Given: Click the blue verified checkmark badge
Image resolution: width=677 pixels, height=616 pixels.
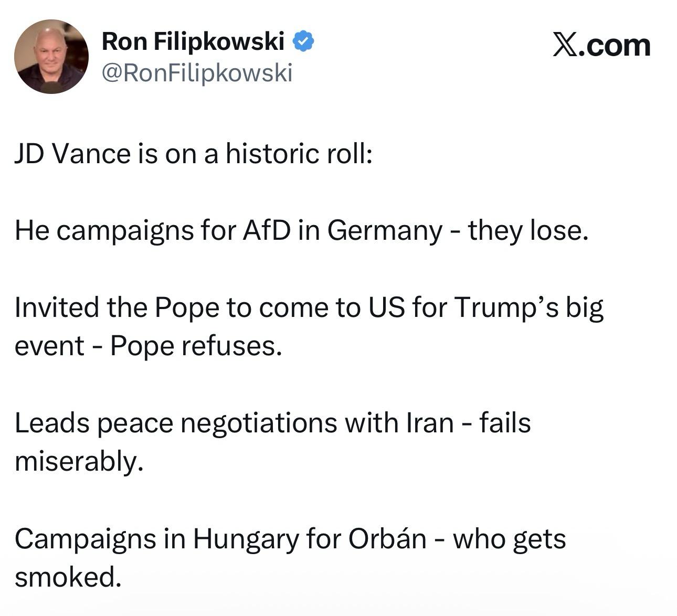Looking at the screenshot, I should 303,41.
